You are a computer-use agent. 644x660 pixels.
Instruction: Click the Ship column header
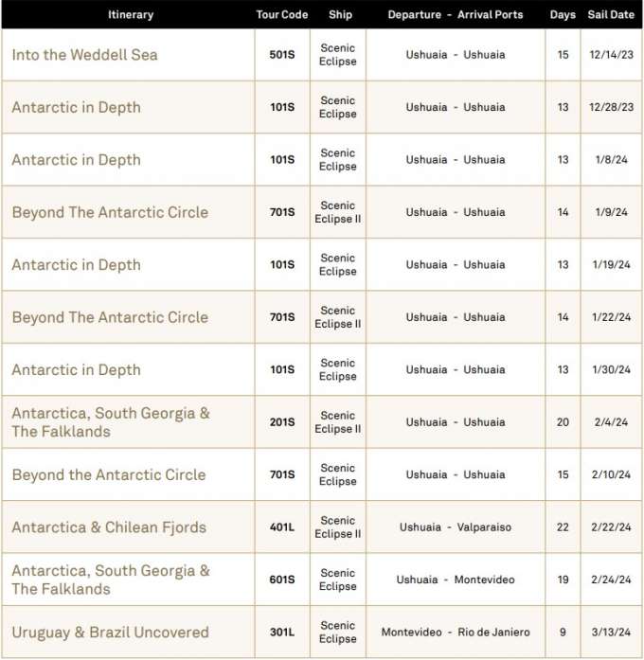tap(340, 15)
